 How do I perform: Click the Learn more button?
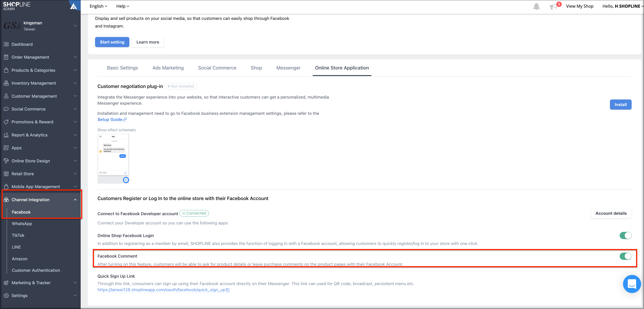148,42
